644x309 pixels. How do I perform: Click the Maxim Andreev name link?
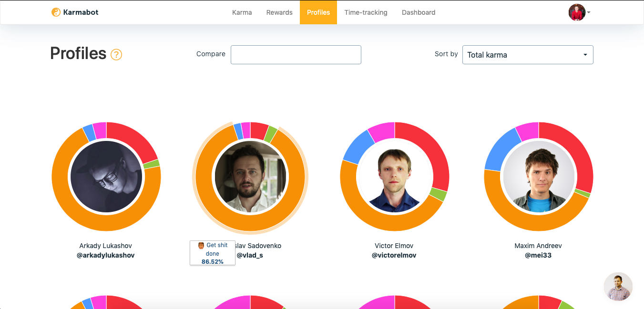[538, 246]
